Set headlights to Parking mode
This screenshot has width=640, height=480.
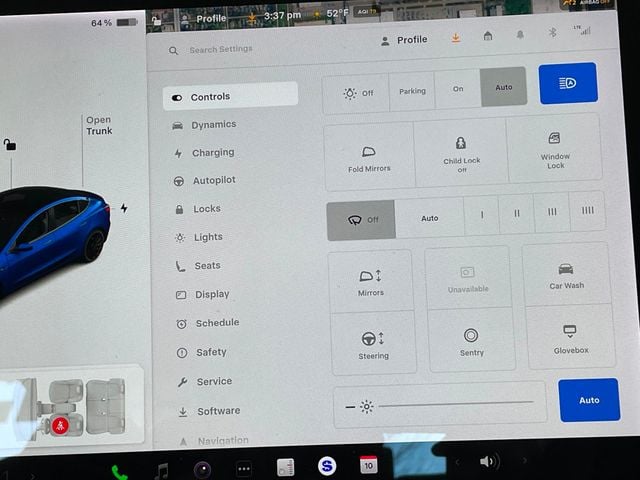[x=412, y=91]
